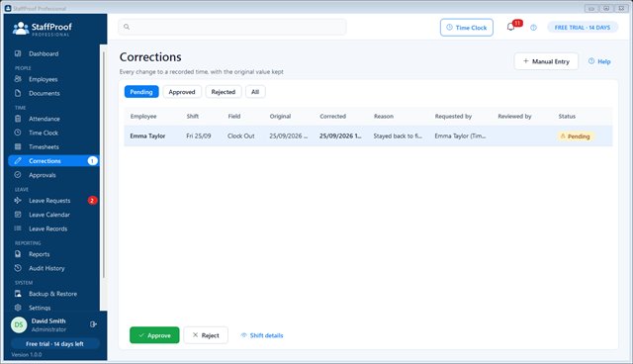The image size is (633, 364).
Task: Click the sidebar vertical scrollbar
Action: click(103, 165)
